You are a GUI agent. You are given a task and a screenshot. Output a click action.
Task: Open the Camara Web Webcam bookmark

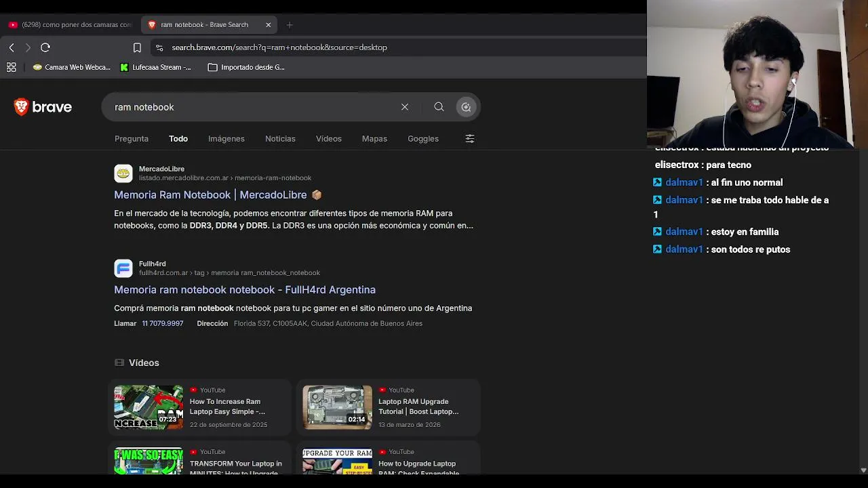pyautogui.click(x=72, y=67)
